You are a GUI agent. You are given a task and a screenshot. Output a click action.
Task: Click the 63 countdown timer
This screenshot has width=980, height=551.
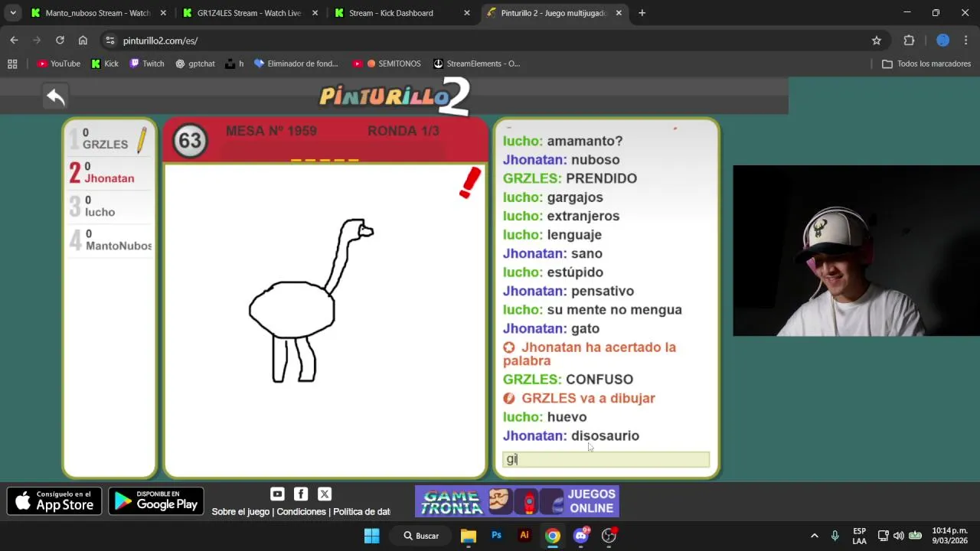(190, 141)
